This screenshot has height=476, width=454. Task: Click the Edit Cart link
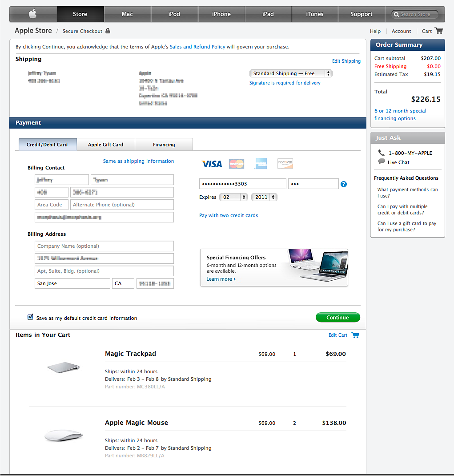click(338, 335)
